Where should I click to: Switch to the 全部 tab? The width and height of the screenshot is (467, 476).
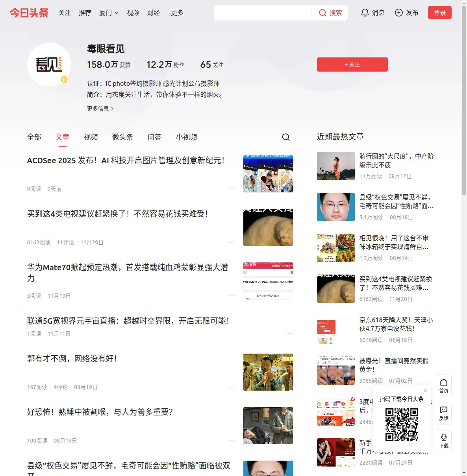click(x=34, y=137)
